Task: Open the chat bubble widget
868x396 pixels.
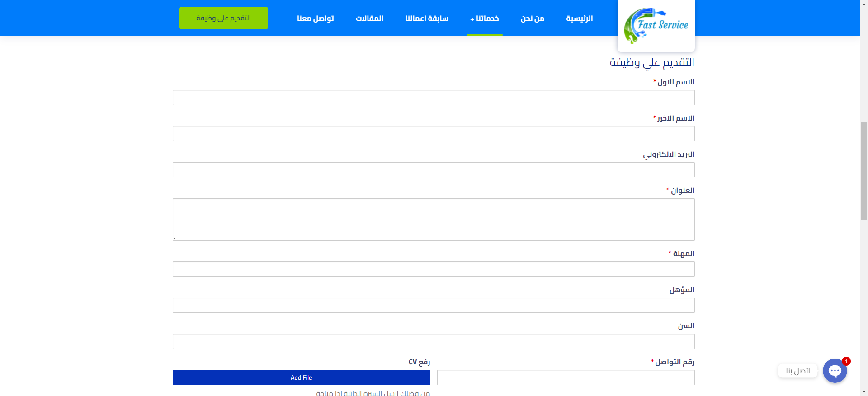Action: click(x=835, y=371)
